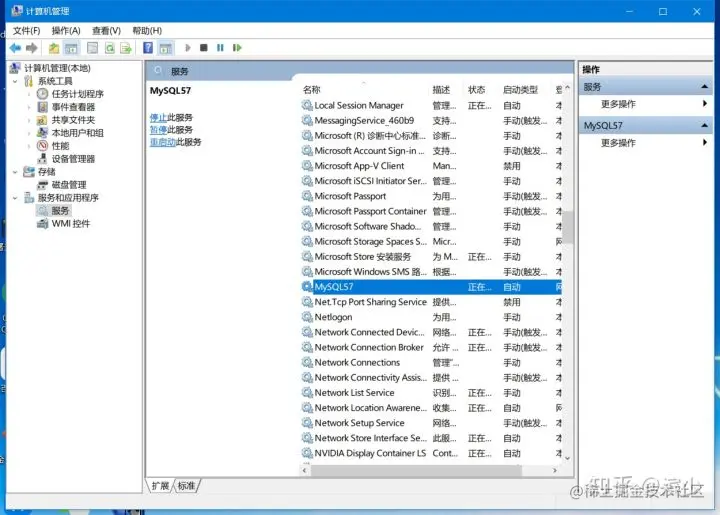Click the blue Help toolbar icon
Screen dimensions: 720x515
click(148, 48)
